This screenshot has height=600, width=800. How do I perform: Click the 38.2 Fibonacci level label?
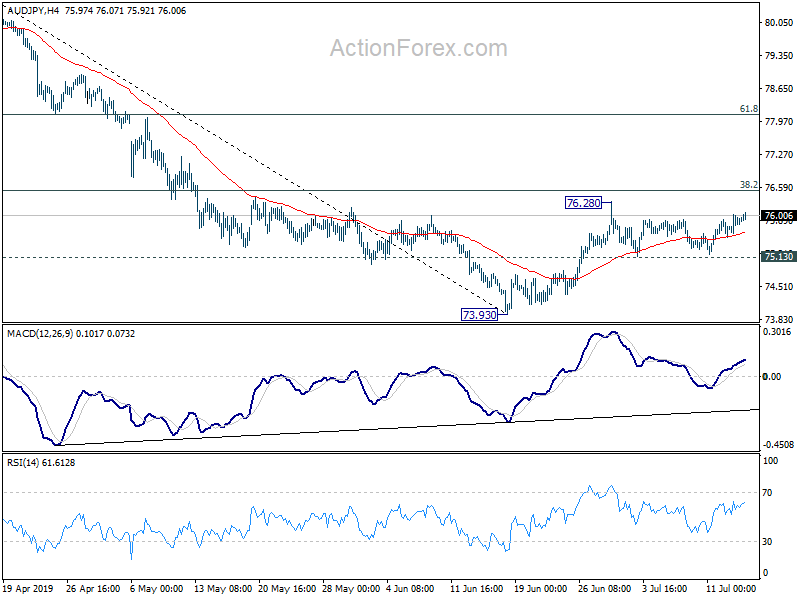tap(748, 185)
